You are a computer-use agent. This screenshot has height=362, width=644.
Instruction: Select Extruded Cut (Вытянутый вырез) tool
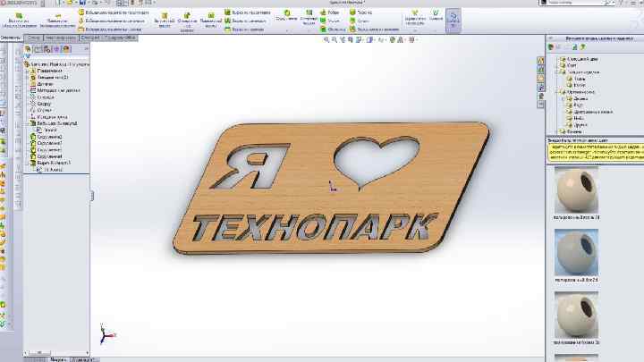click(165, 20)
